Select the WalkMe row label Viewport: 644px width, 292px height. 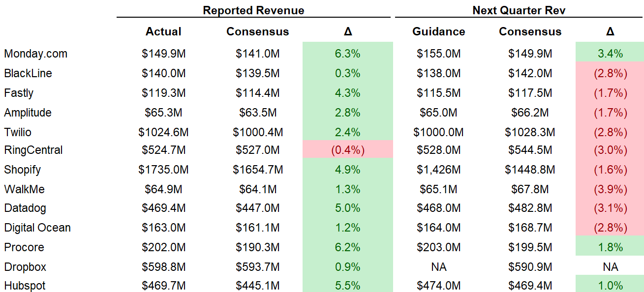pyautogui.click(x=25, y=189)
